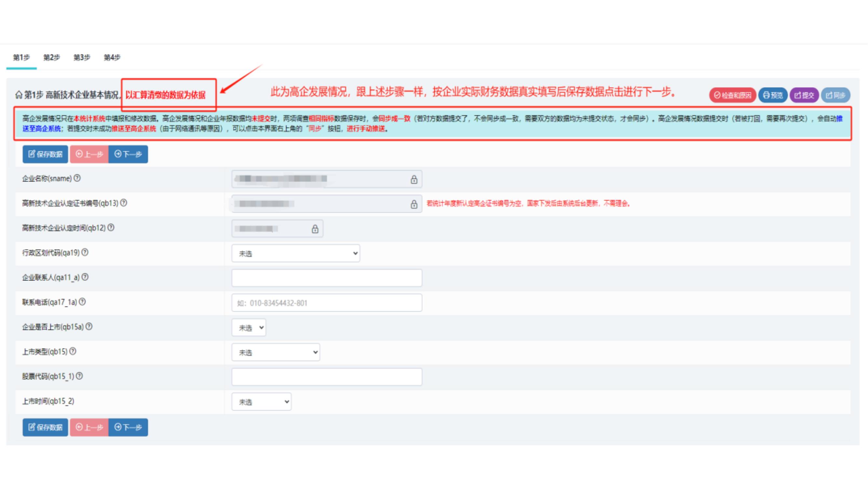This screenshot has width=868, height=488.
Task: Open the 行政区划代码 dropdown
Action: [296, 254]
